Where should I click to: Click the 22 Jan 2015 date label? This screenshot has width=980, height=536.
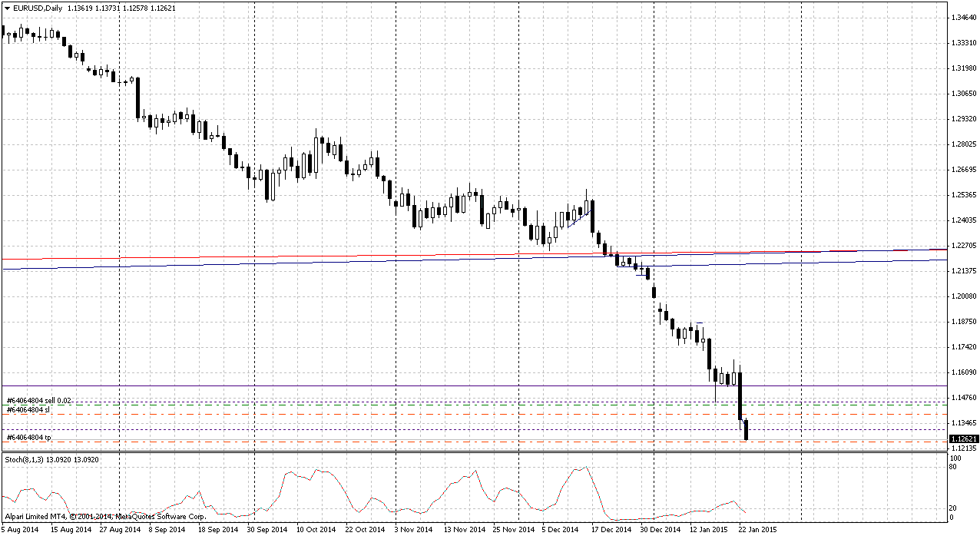[x=757, y=530]
